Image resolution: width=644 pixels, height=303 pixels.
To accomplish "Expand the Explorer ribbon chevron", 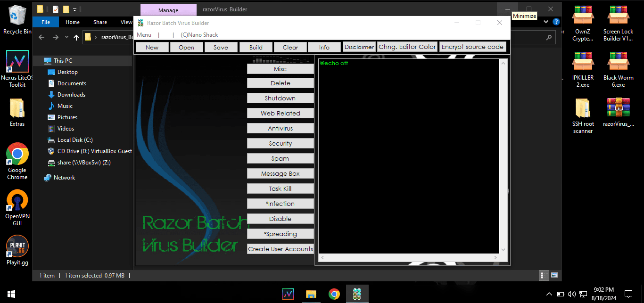I will 546,22.
